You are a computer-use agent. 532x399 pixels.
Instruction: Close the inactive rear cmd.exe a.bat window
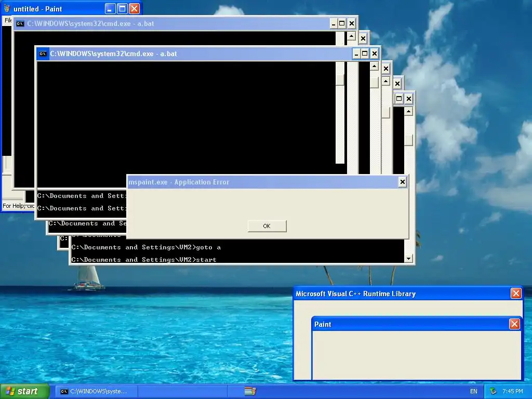click(x=352, y=23)
